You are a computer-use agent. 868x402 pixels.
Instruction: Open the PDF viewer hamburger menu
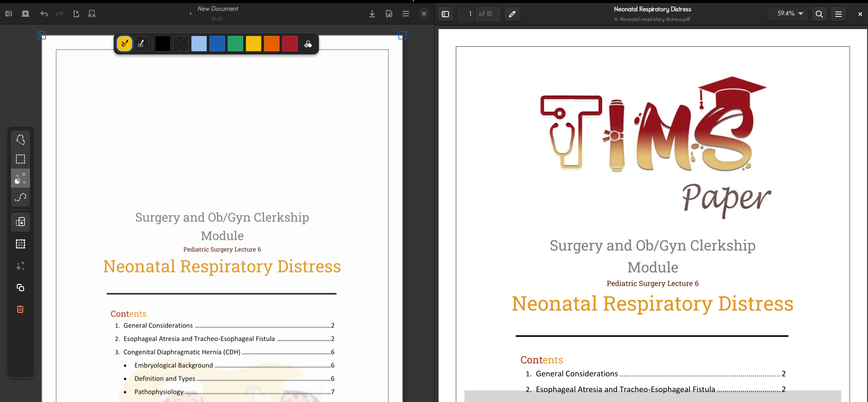[838, 14]
